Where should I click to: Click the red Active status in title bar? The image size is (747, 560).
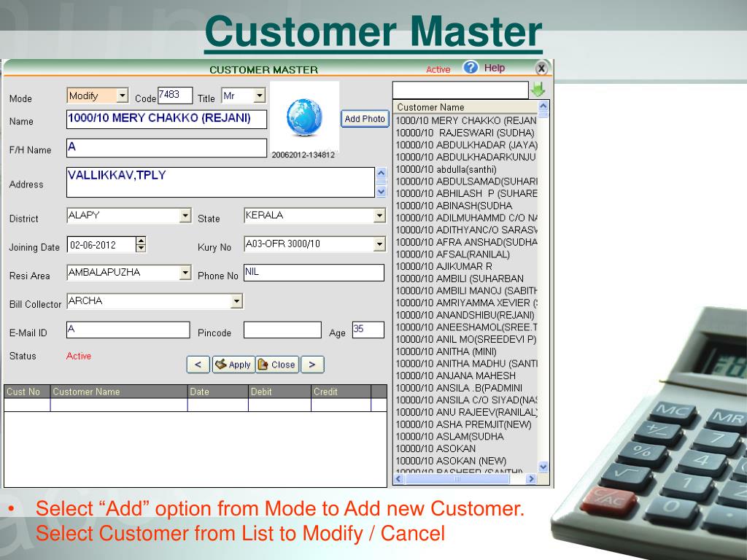coord(438,69)
